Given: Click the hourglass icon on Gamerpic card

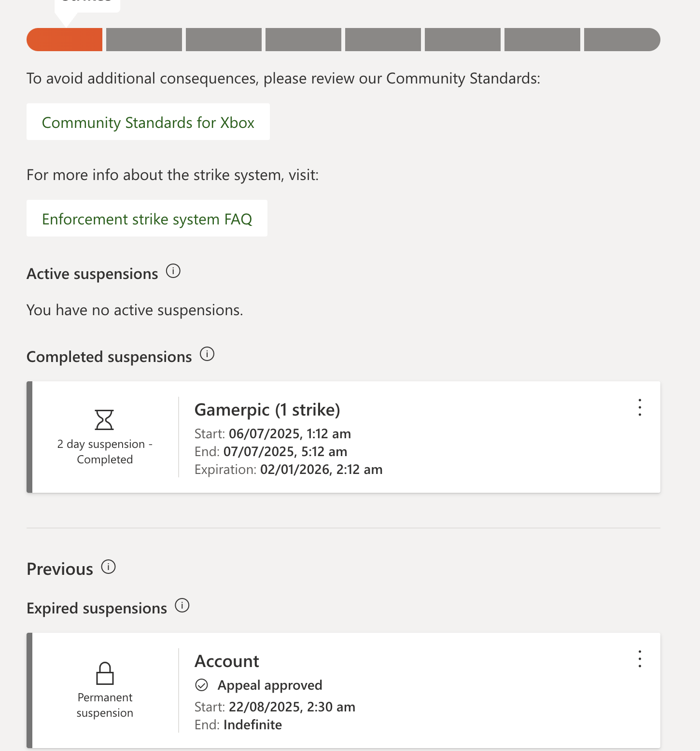Looking at the screenshot, I should (104, 420).
